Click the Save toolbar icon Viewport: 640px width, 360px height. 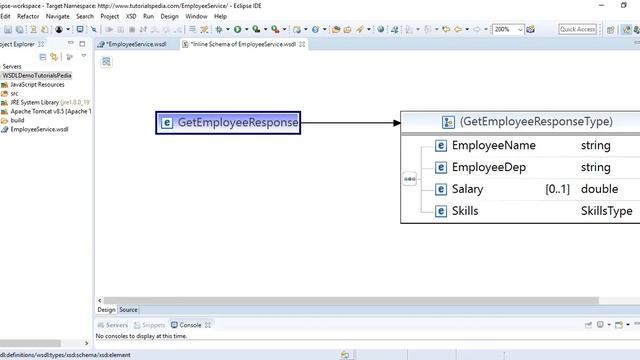click(8, 29)
